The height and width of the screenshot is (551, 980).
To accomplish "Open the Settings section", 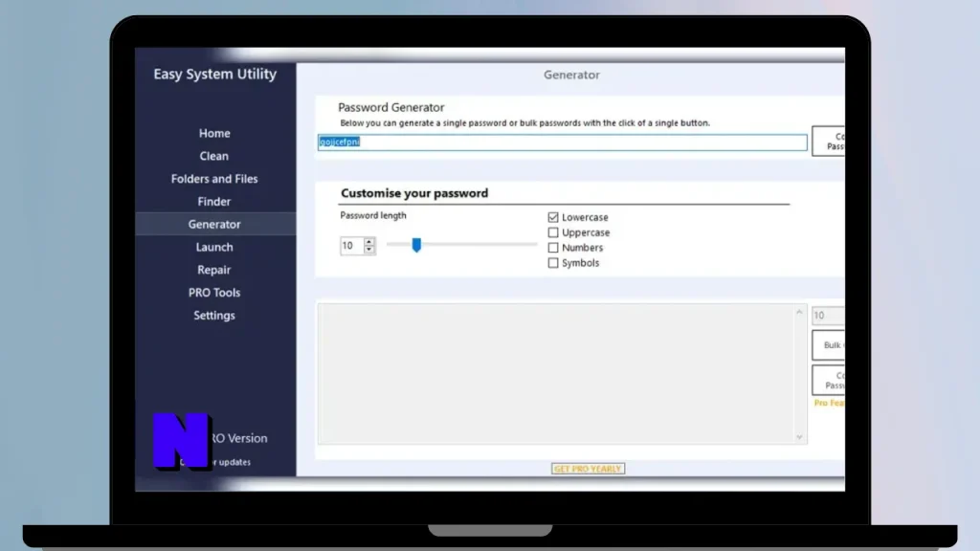I will coord(214,316).
